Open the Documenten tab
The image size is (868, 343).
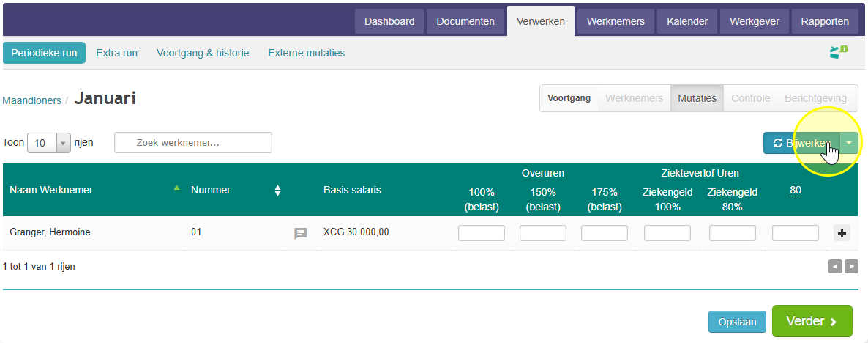click(465, 21)
